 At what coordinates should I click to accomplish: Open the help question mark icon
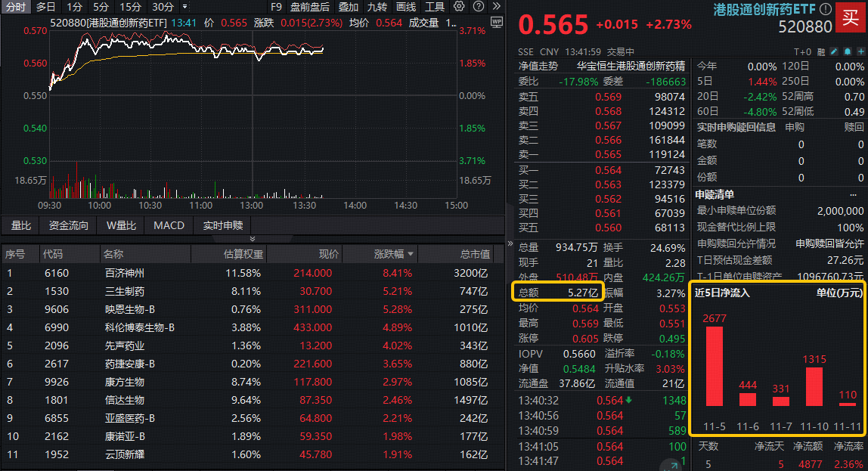(x=479, y=7)
